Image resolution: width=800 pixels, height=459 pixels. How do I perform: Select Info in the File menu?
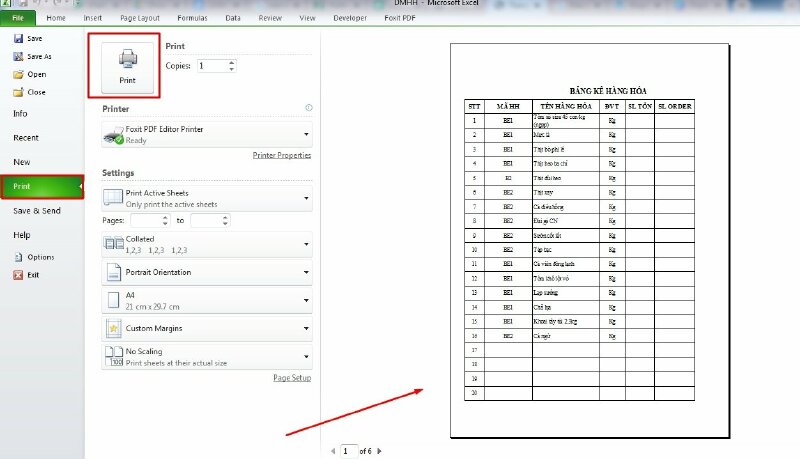(20, 114)
